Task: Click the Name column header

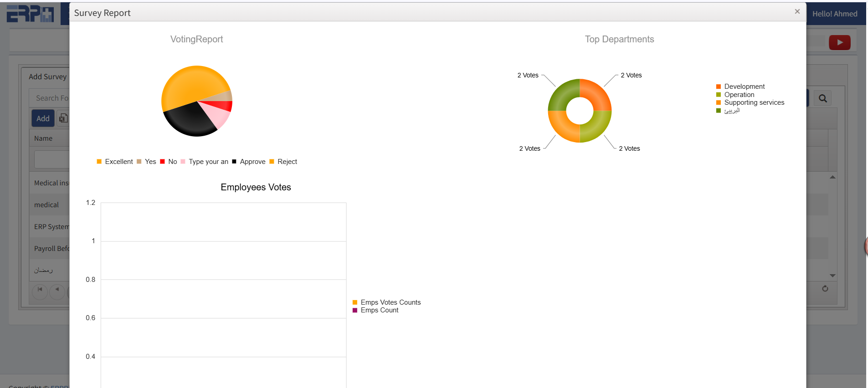Action: [43, 138]
